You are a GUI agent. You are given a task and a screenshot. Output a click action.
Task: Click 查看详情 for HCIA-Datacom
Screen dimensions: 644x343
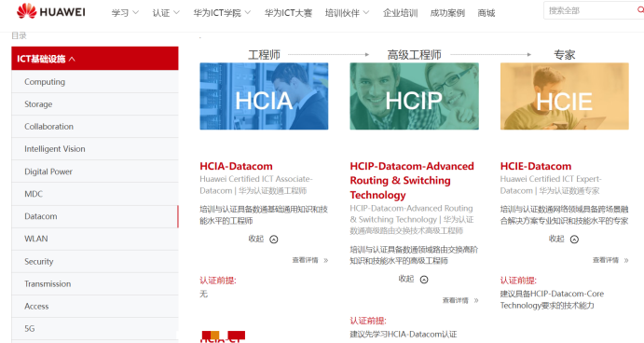305,260
